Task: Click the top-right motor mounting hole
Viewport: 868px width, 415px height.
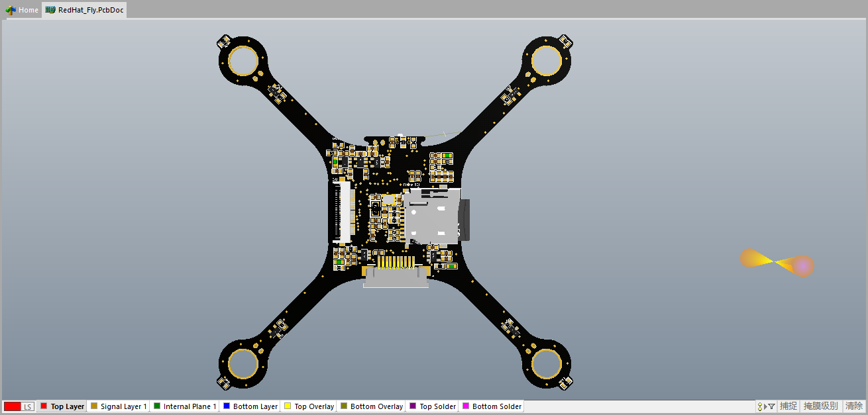Action: (x=547, y=61)
